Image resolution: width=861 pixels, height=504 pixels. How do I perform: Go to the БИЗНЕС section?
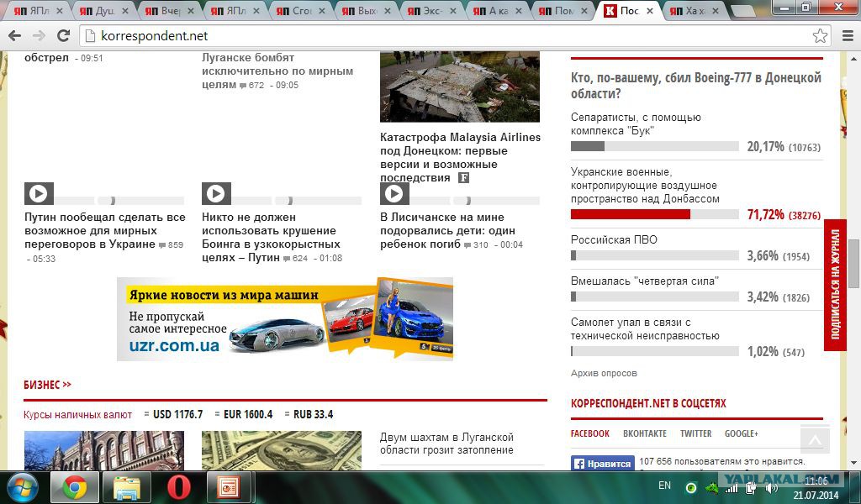48,385
